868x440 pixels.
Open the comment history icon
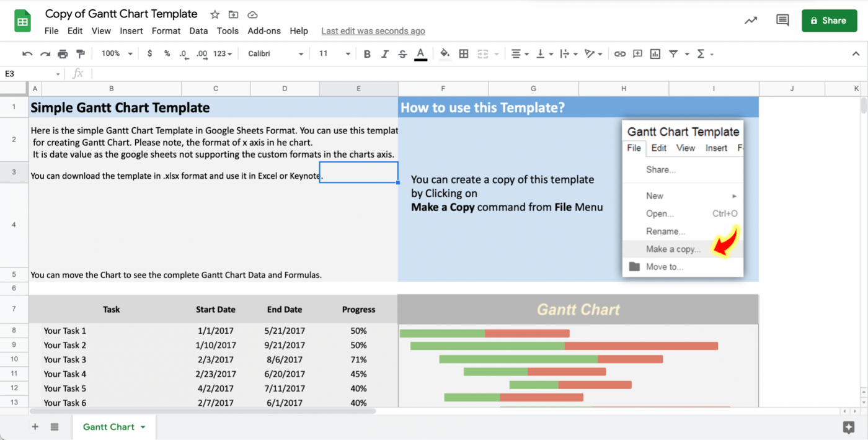point(782,20)
